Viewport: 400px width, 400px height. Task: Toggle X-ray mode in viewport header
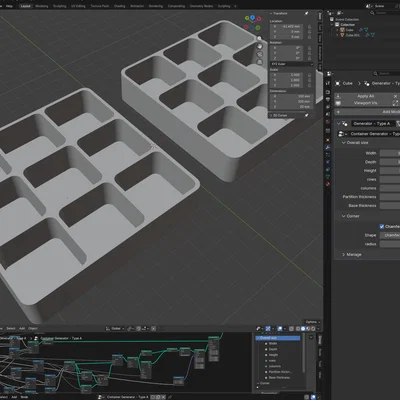(x=292, y=329)
